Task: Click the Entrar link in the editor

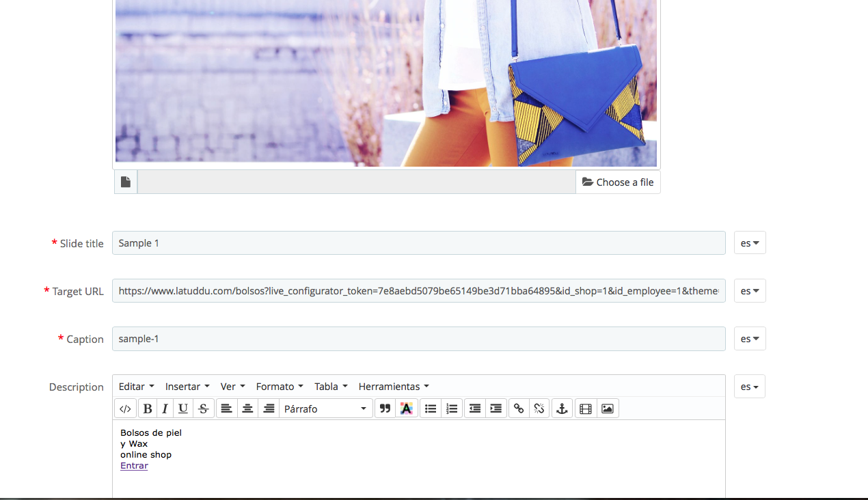Action: (x=134, y=465)
